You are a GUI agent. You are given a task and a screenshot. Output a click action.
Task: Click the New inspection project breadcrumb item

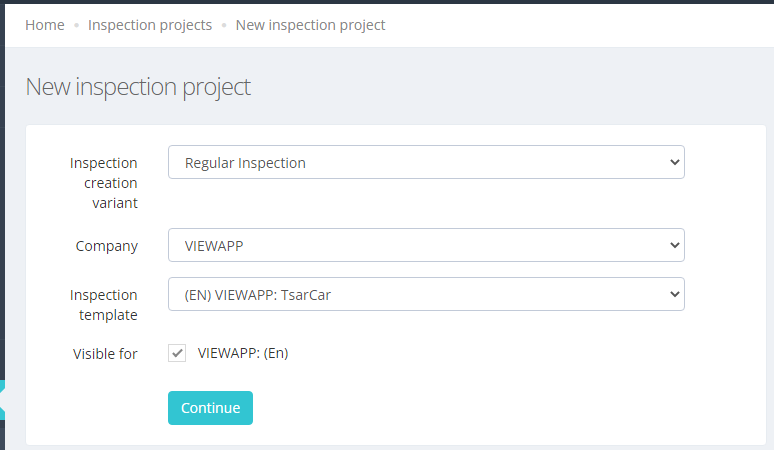click(x=310, y=25)
